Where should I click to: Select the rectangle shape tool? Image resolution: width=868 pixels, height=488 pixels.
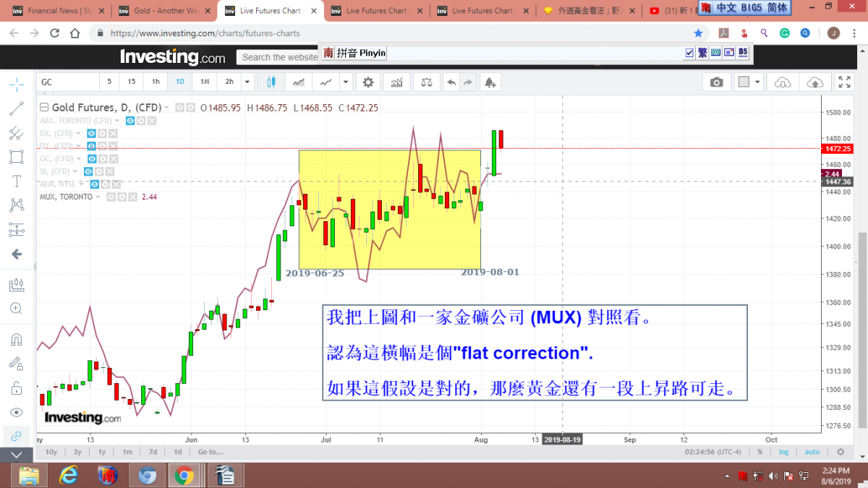pos(17,157)
